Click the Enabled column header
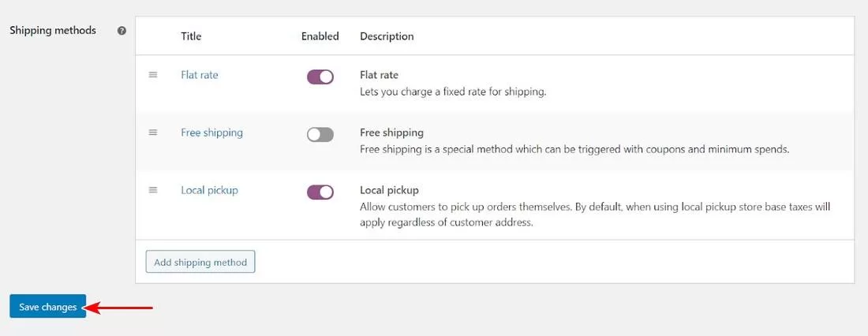 320,36
